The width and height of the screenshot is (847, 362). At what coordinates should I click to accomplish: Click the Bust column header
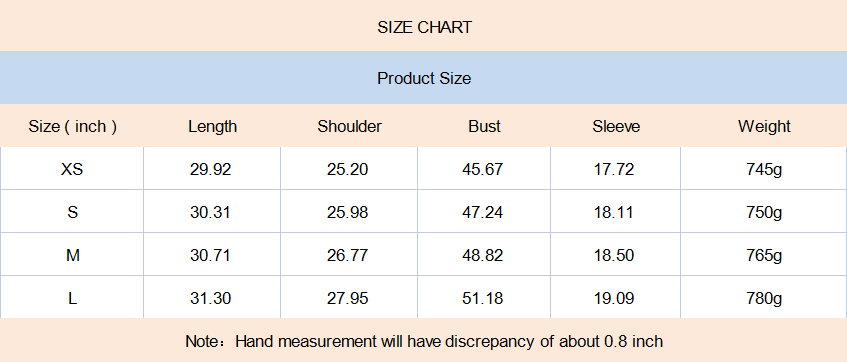click(x=485, y=126)
